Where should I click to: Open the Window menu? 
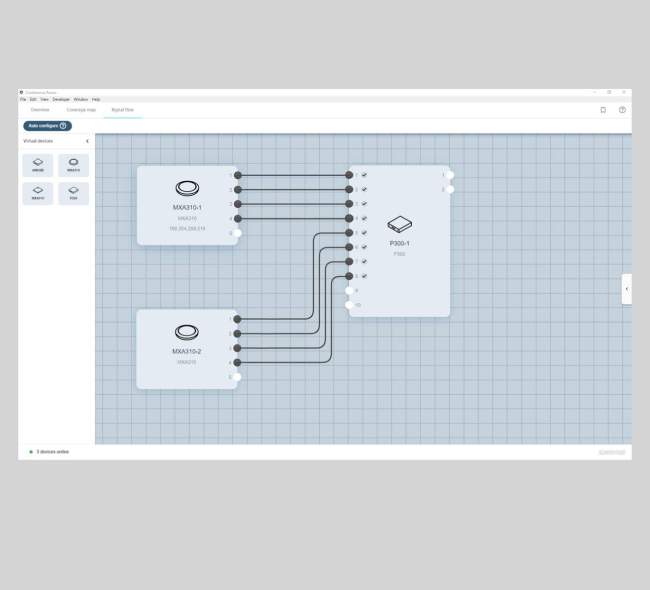pyautogui.click(x=81, y=100)
